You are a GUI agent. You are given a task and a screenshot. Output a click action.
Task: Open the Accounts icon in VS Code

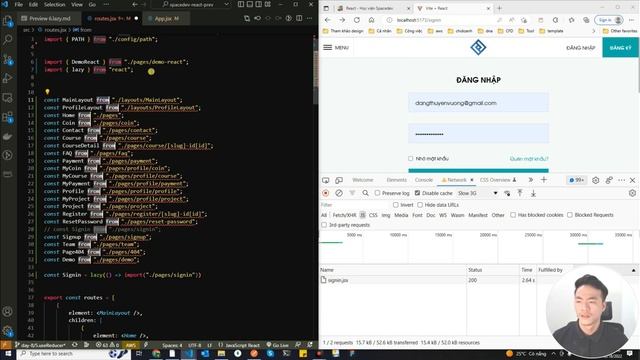8,311
